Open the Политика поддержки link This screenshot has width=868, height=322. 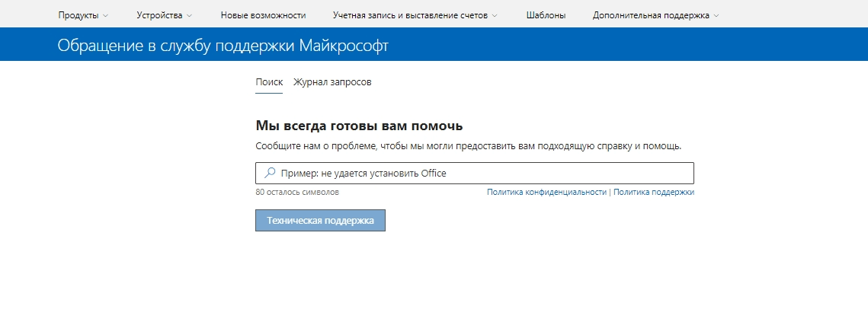(x=654, y=192)
